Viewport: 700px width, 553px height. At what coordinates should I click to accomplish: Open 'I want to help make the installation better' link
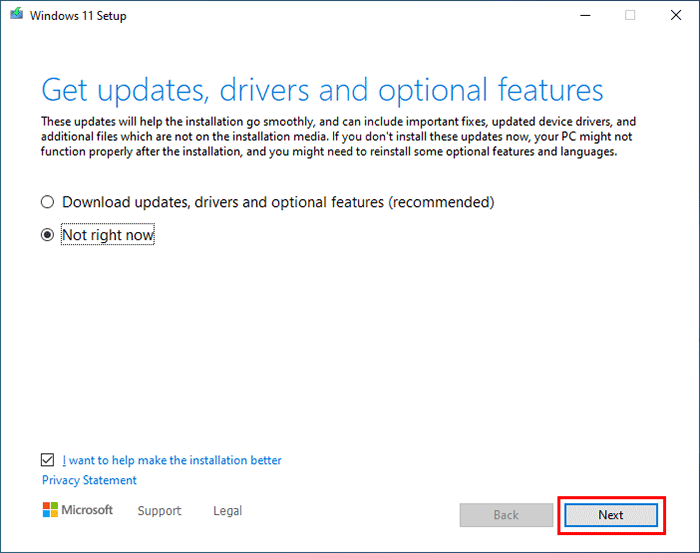click(172, 460)
